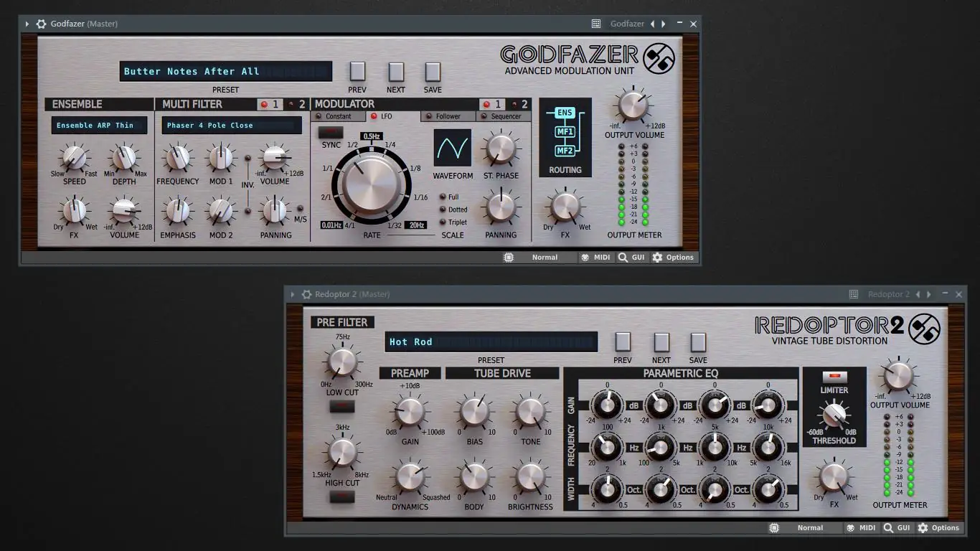Open the Butter Notes After All preset list

tap(226, 71)
